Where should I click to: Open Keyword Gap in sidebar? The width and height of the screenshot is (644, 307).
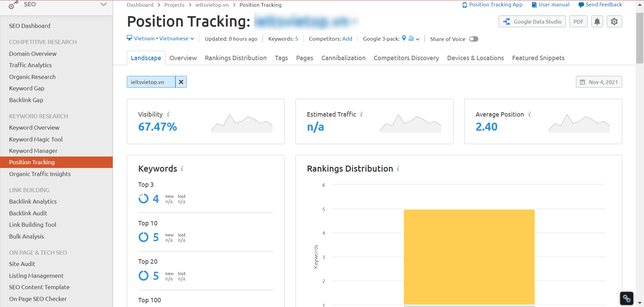[27, 88]
